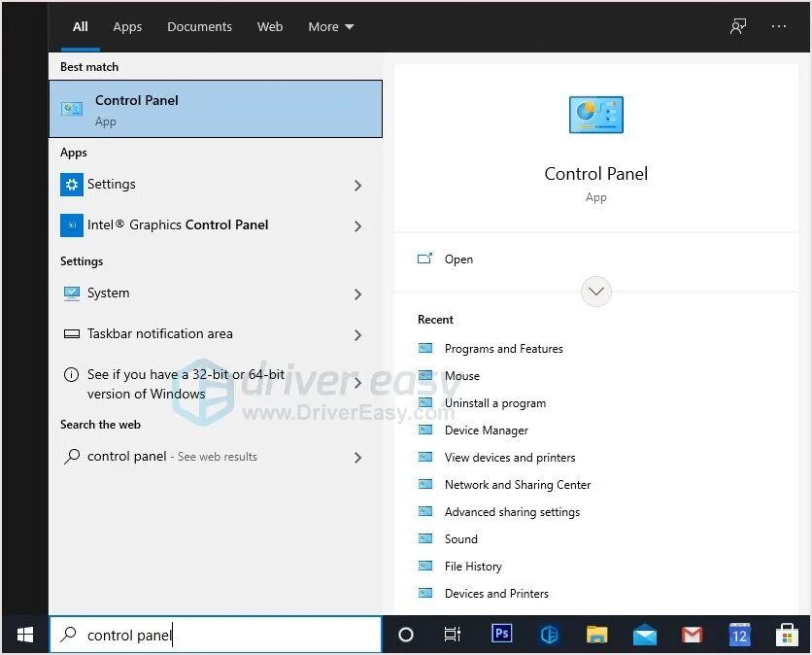Expand Taskbar notification area arrow
The height and width of the screenshot is (655, 812).
tap(357, 334)
